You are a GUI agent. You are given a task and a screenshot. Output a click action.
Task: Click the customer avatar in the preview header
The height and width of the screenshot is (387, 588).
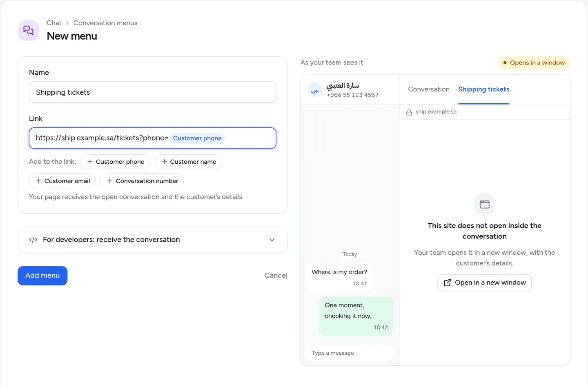[315, 90]
